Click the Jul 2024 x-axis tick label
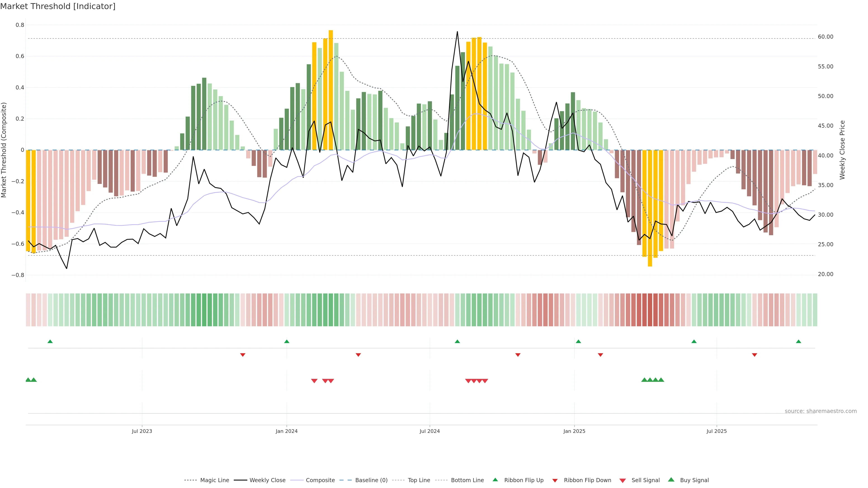 pyautogui.click(x=430, y=432)
